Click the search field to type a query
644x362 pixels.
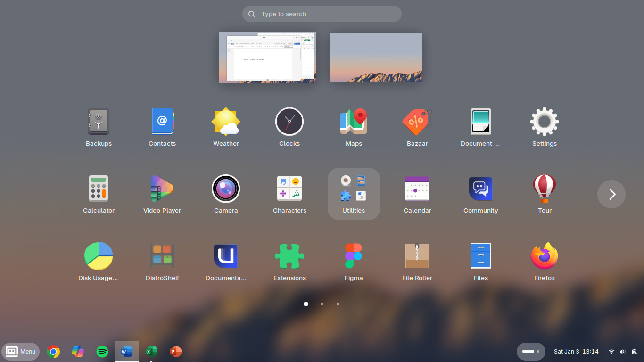point(322,14)
